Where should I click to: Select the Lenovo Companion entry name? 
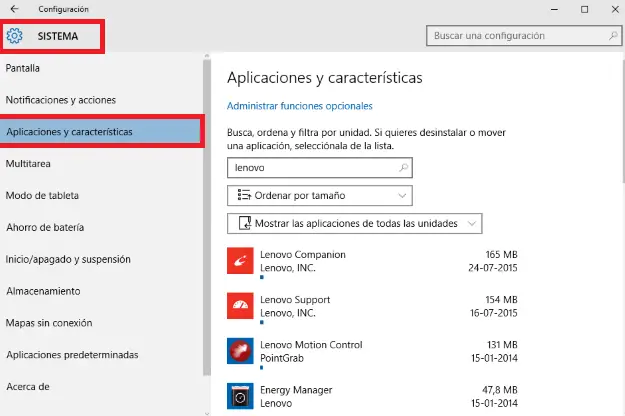point(303,255)
